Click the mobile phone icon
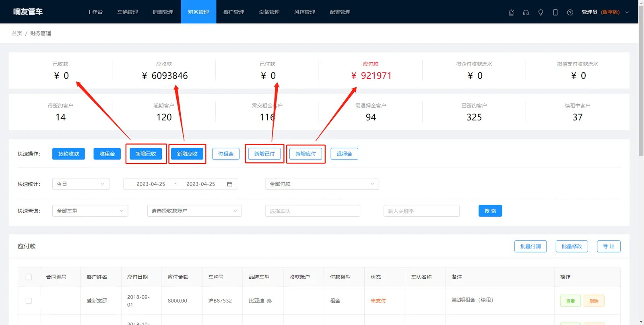The height and width of the screenshot is (325, 644). [x=555, y=12]
